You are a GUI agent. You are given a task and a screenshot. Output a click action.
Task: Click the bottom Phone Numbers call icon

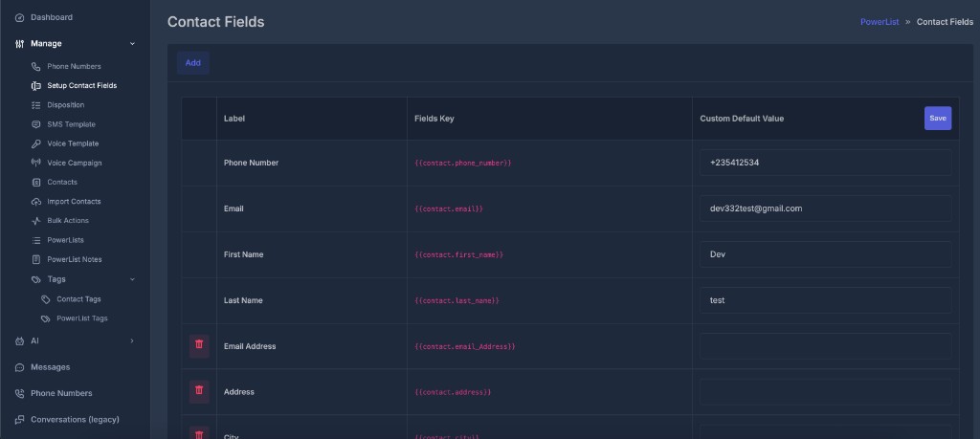click(19, 393)
